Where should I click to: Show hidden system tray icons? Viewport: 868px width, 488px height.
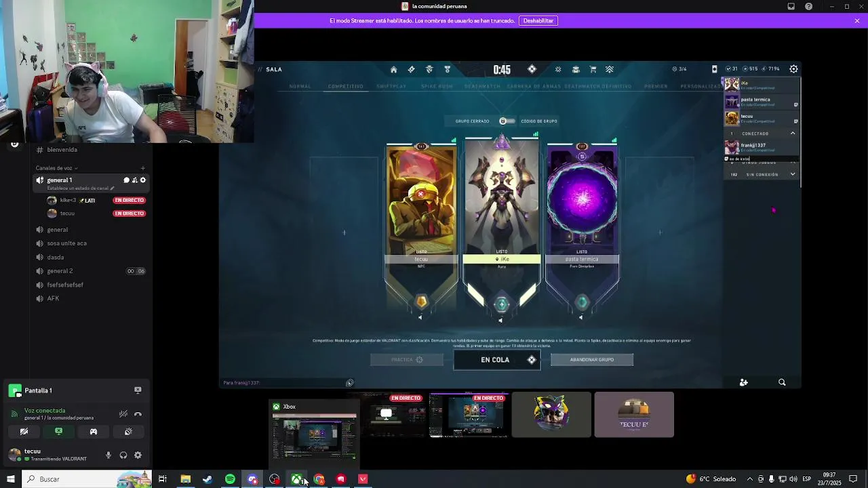(x=749, y=479)
